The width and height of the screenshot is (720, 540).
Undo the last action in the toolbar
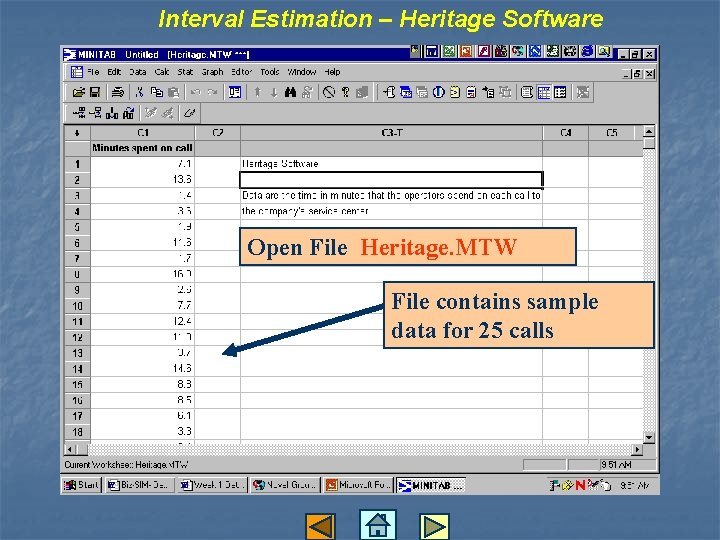pos(196,92)
